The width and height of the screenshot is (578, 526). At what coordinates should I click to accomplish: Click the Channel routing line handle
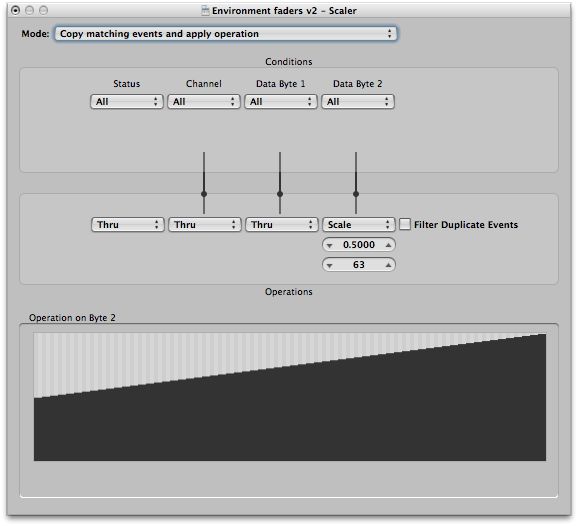pos(204,194)
